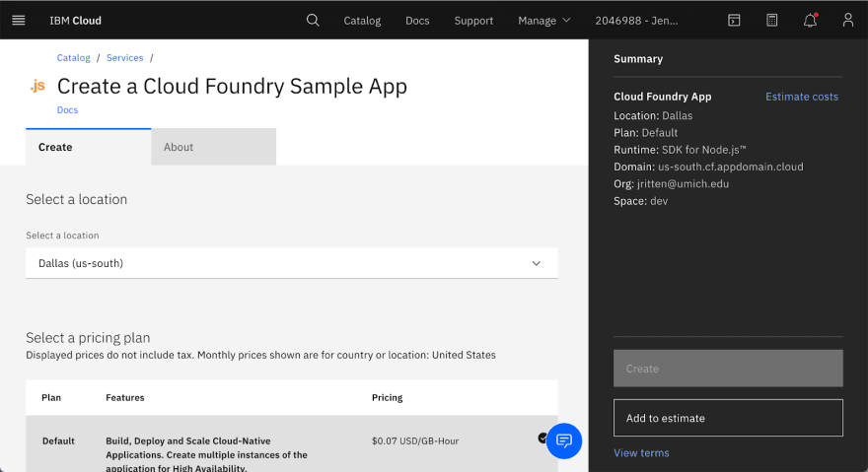Viewport: 868px width, 472px height.
Task: Click the Features column header
Action: click(x=125, y=398)
